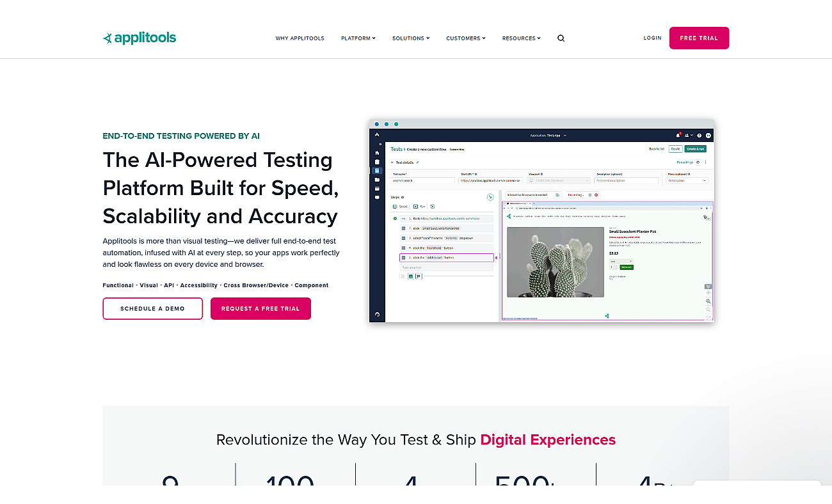The image size is (832, 504).
Task: Click the zoom-in magnifier in screenshot preview
Action: (x=708, y=301)
